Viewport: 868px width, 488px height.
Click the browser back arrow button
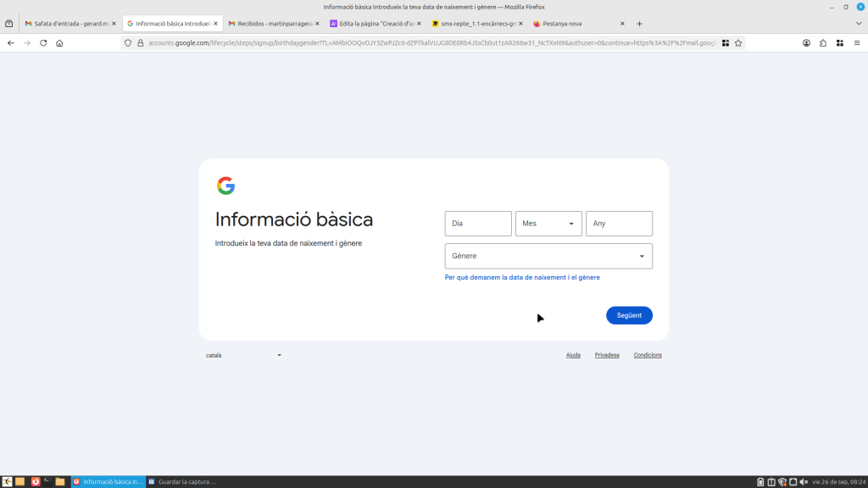click(x=11, y=42)
